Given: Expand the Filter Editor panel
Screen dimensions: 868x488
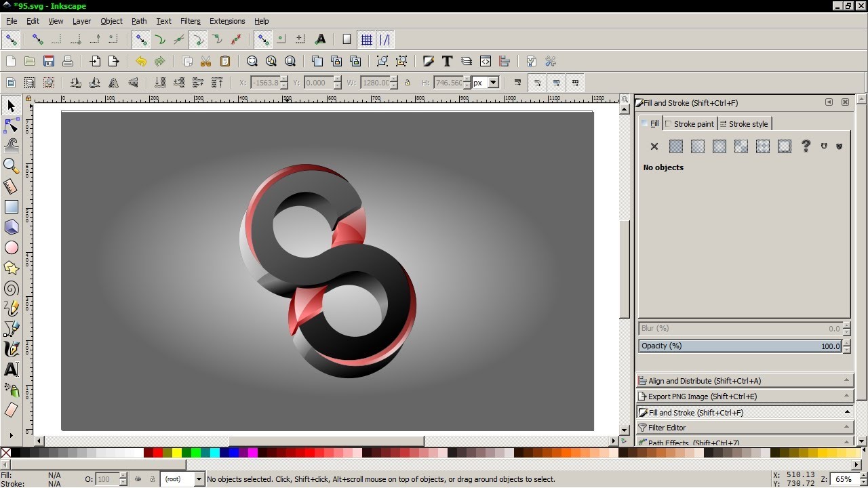Looking at the screenshot, I should (745, 428).
